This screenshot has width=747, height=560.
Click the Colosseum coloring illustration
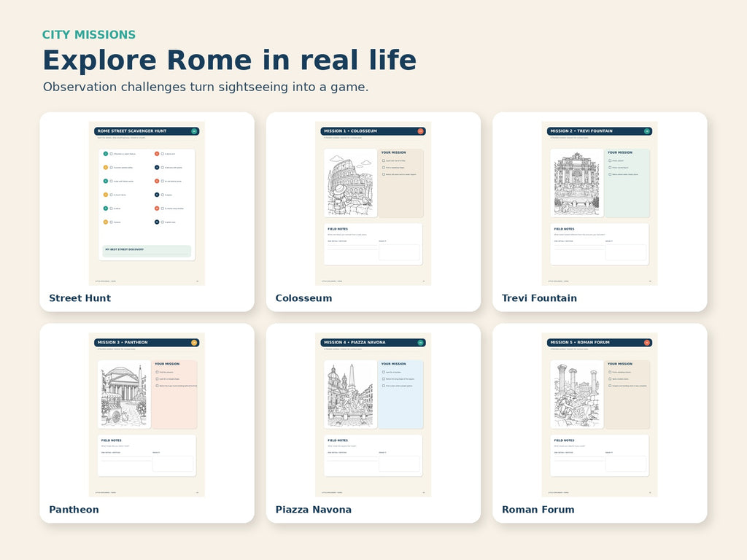click(x=351, y=183)
